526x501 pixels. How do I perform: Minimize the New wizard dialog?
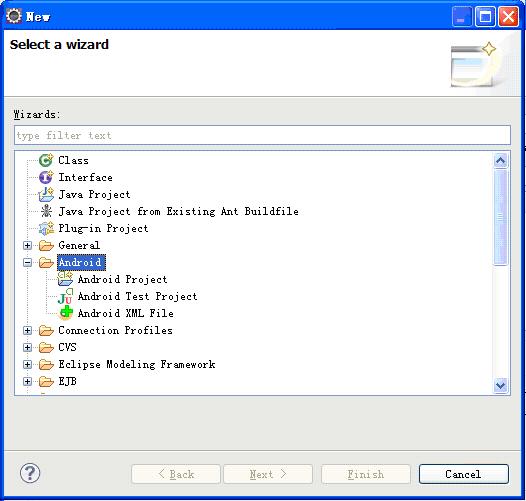[x=462, y=16]
